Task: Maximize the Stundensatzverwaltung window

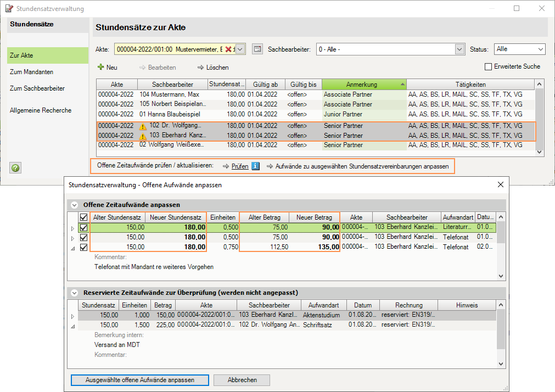Action: pos(517,8)
